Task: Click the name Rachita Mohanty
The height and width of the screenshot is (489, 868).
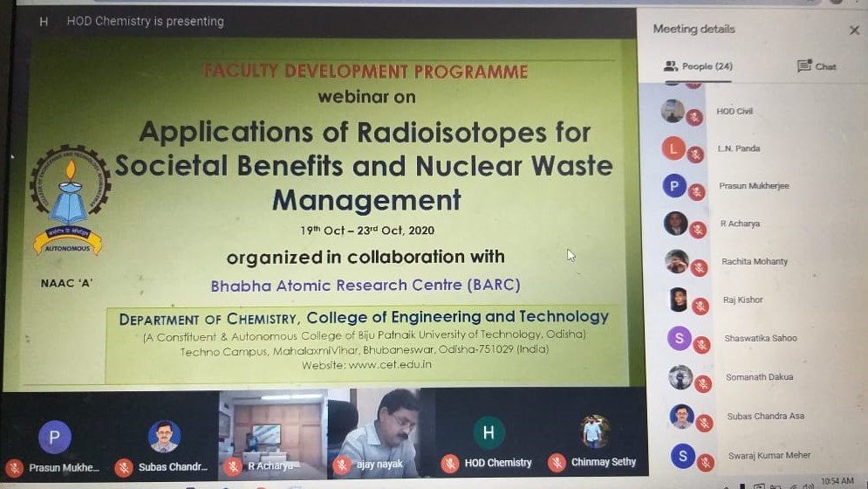Action: [755, 261]
